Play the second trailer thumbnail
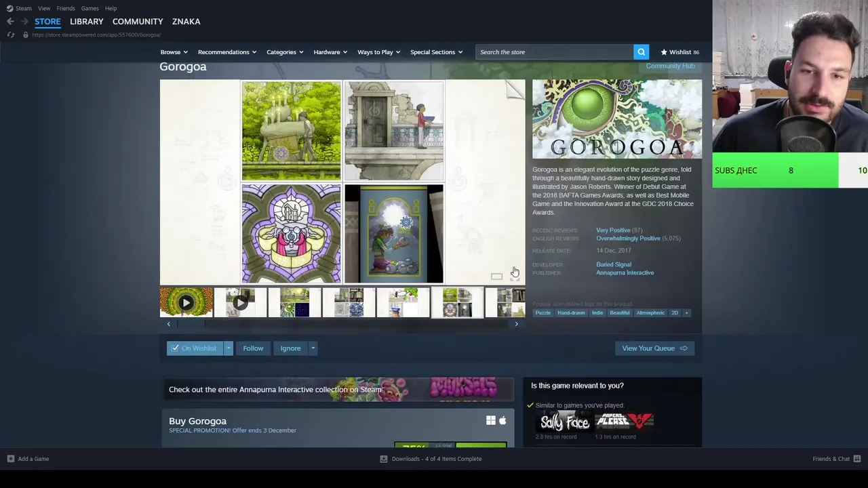Image resolution: width=868 pixels, height=488 pixels. (240, 303)
